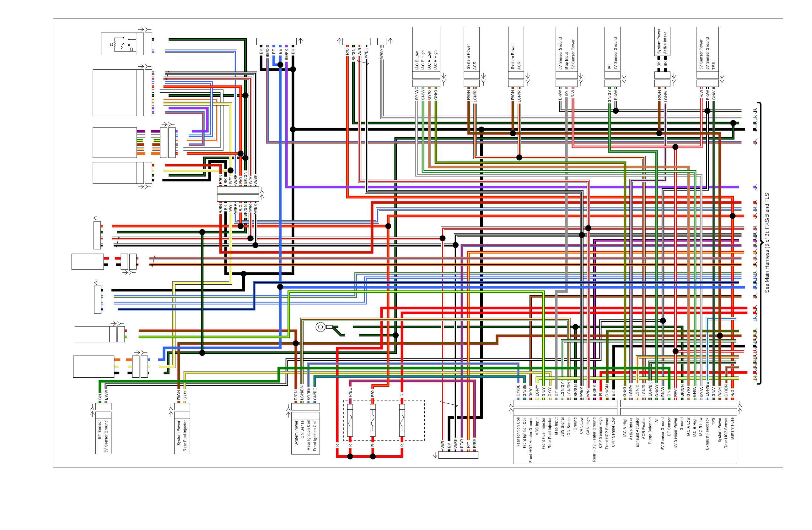Image resolution: width=812 pixels, height=530 pixels.
Task: Click the "W/Y" label above the middle connector
Action: coord(231,181)
